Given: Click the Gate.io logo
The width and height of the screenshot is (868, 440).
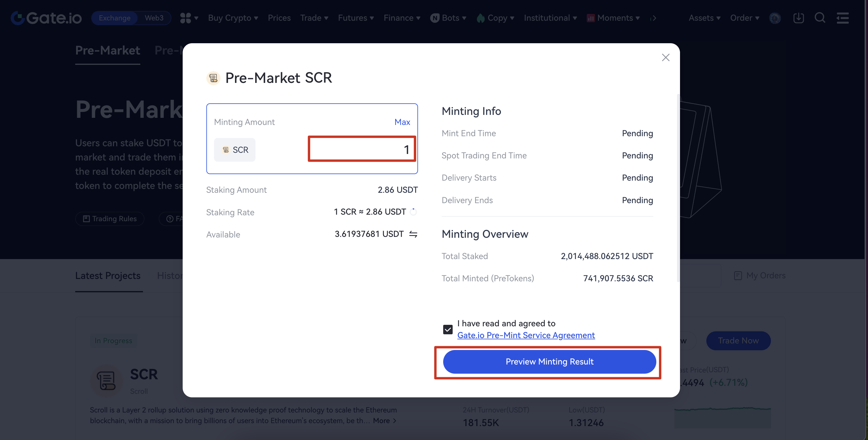Looking at the screenshot, I should 46,18.
